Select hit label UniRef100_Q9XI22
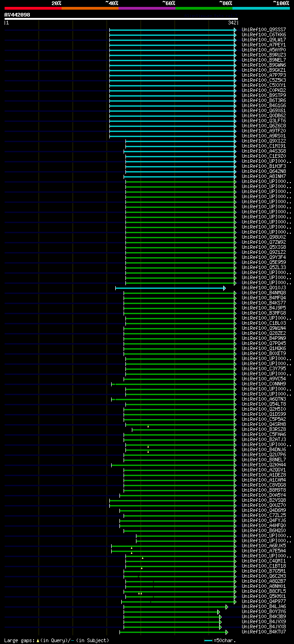Screen dimensions: 294x644 [x=264, y=141]
